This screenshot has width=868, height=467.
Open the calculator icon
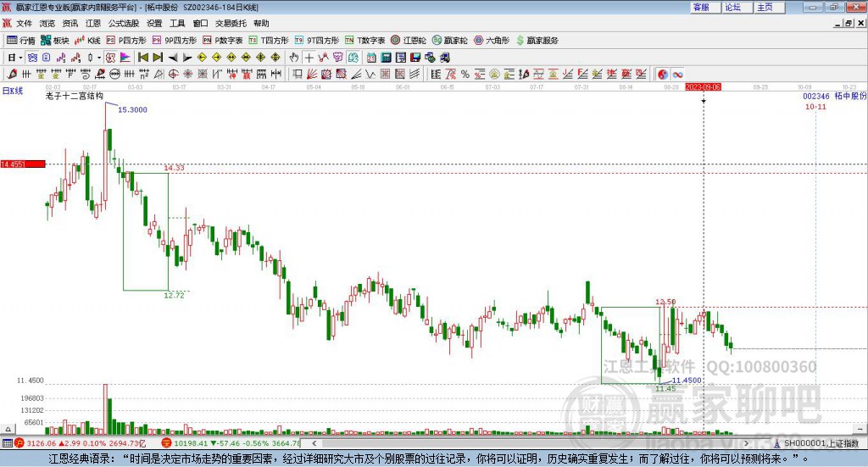pyautogui.click(x=386, y=58)
